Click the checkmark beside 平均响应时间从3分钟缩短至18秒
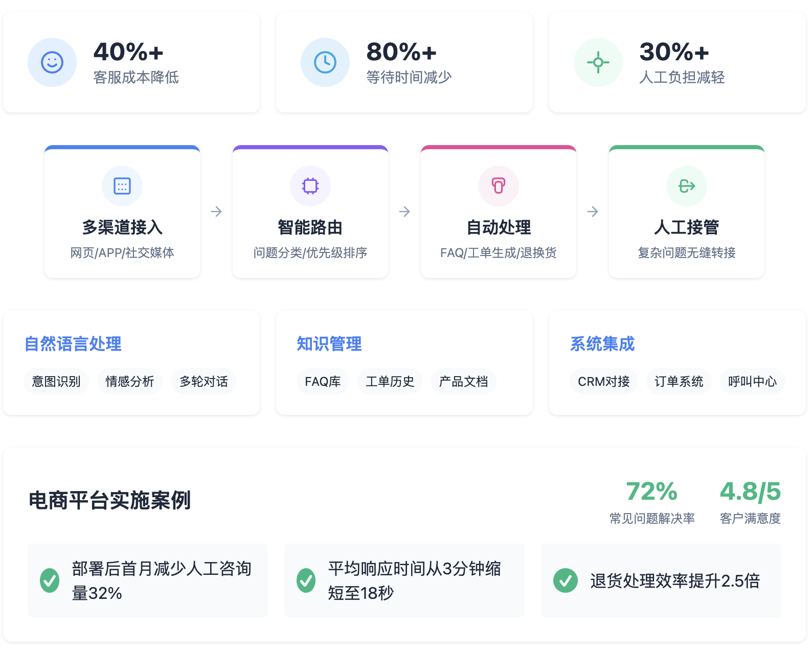 pos(306,580)
